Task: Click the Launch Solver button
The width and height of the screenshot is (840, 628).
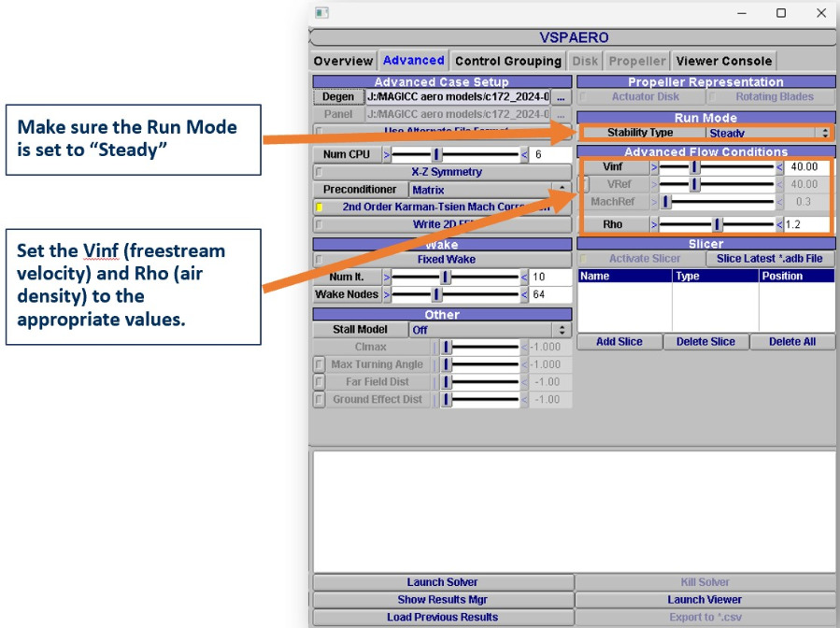Action: [442, 582]
